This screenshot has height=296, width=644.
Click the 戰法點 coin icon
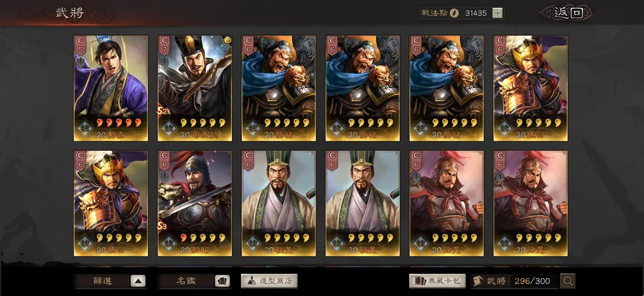pyautogui.click(x=454, y=13)
